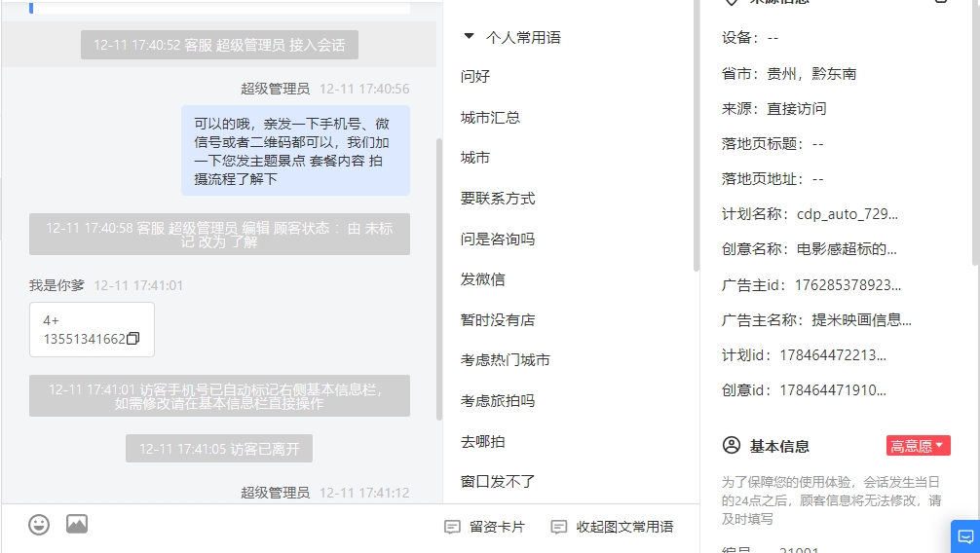
Task: Copy the phone number 13551341662
Action: [x=132, y=339]
